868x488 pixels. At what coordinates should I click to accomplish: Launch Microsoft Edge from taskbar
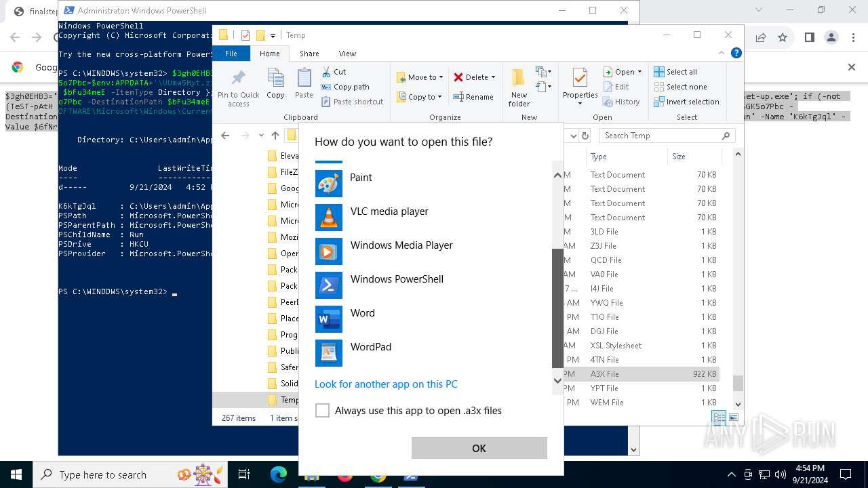[279, 475]
